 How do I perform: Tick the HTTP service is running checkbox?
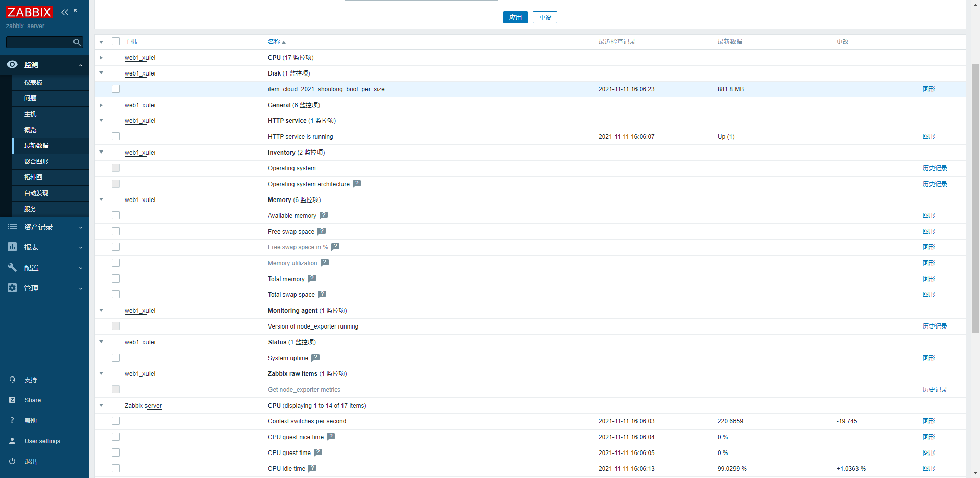tap(116, 137)
